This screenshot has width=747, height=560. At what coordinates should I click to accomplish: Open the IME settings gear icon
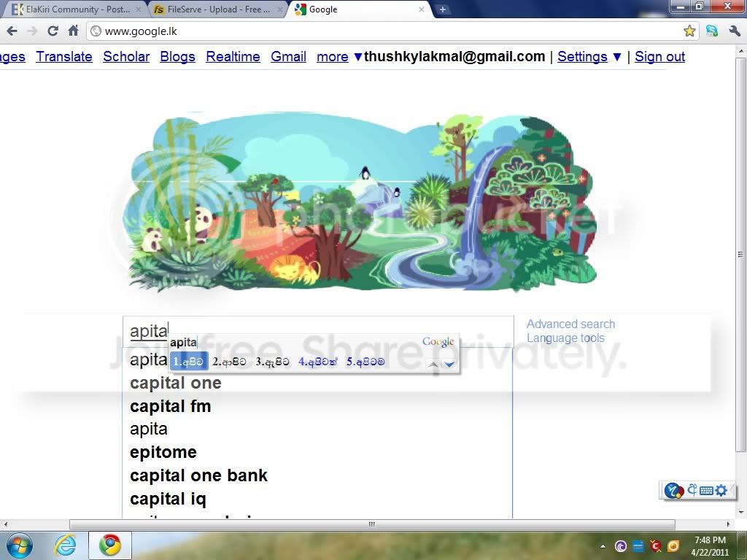pyautogui.click(x=721, y=490)
